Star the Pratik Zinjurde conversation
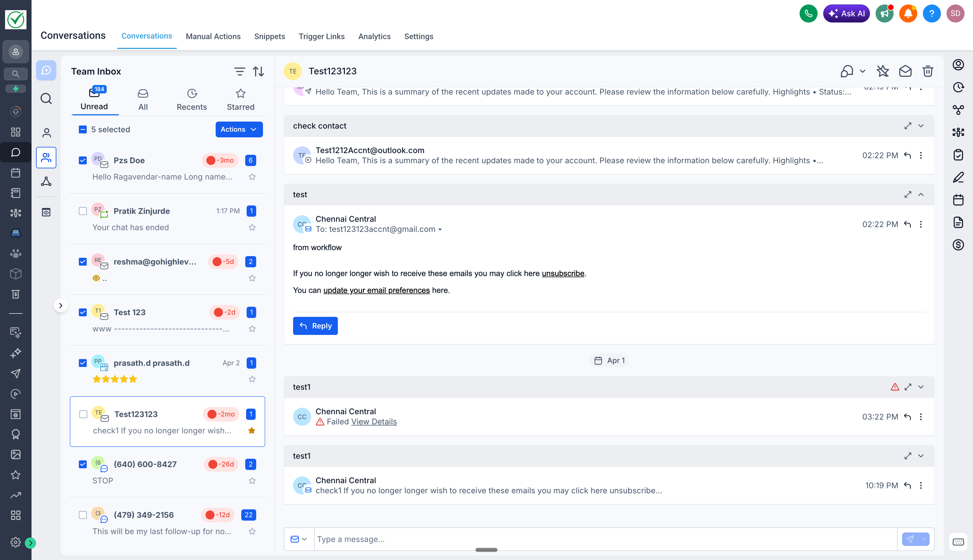This screenshot has width=973, height=560. click(x=252, y=227)
